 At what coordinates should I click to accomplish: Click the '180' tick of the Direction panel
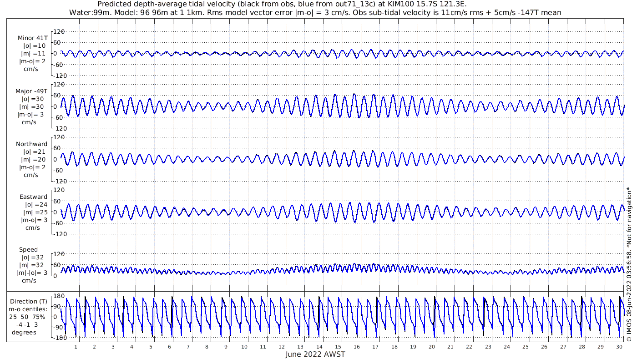(x=59, y=296)
